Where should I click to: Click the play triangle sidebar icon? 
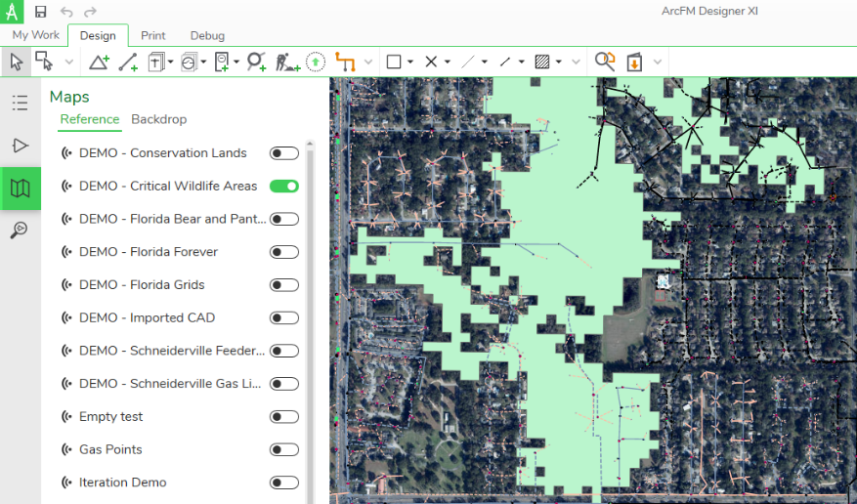pos(20,146)
